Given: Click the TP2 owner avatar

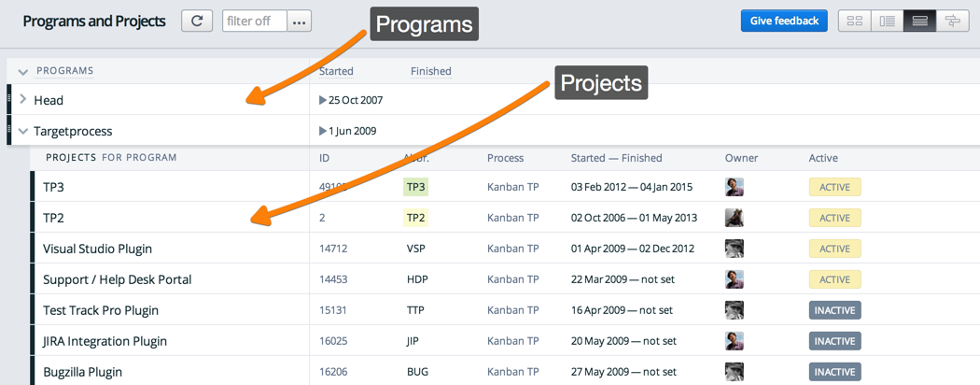Looking at the screenshot, I should tap(735, 218).
